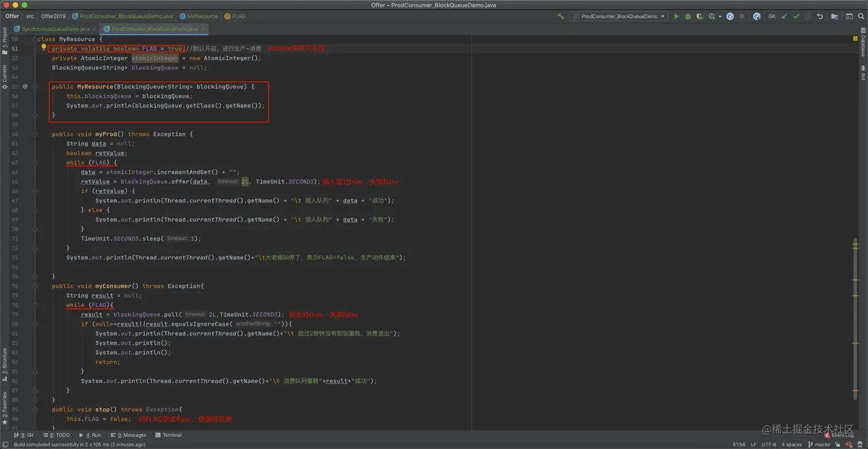Expand the profiler dropdown arrow

coord(720,17)
